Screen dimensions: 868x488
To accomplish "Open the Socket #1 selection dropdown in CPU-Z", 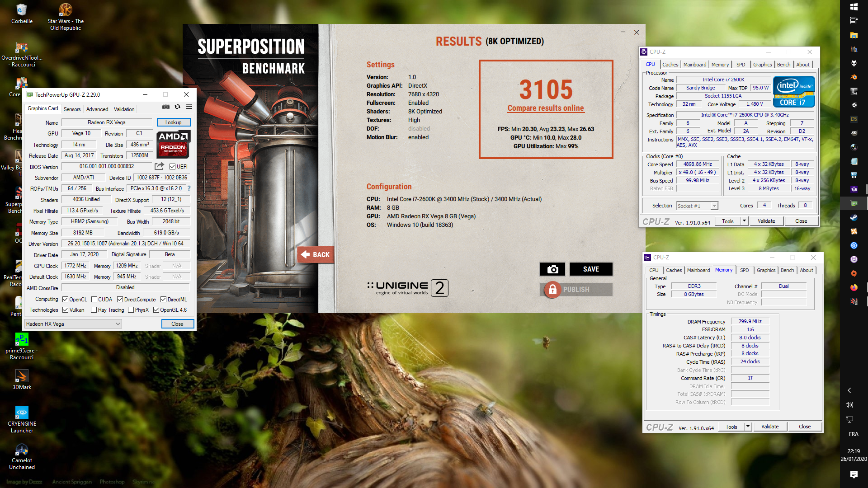I will coord(697,206).
